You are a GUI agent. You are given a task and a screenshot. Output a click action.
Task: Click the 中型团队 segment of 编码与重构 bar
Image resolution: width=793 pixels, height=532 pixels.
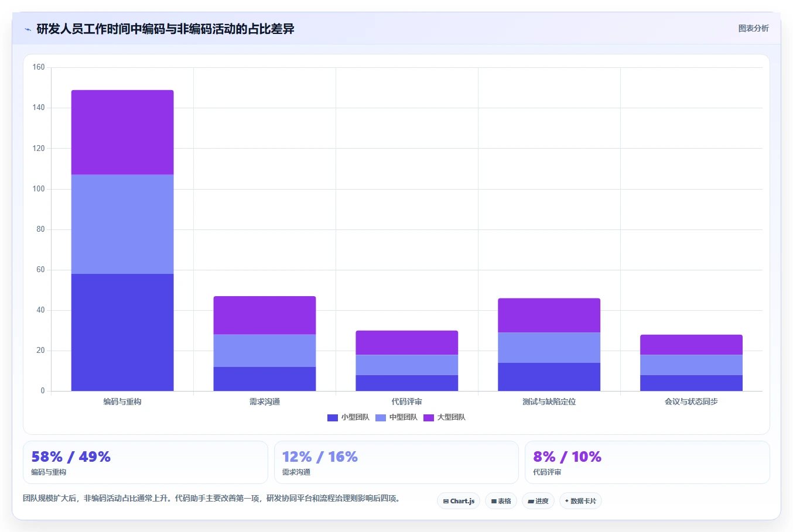click(x=122, y=224)
